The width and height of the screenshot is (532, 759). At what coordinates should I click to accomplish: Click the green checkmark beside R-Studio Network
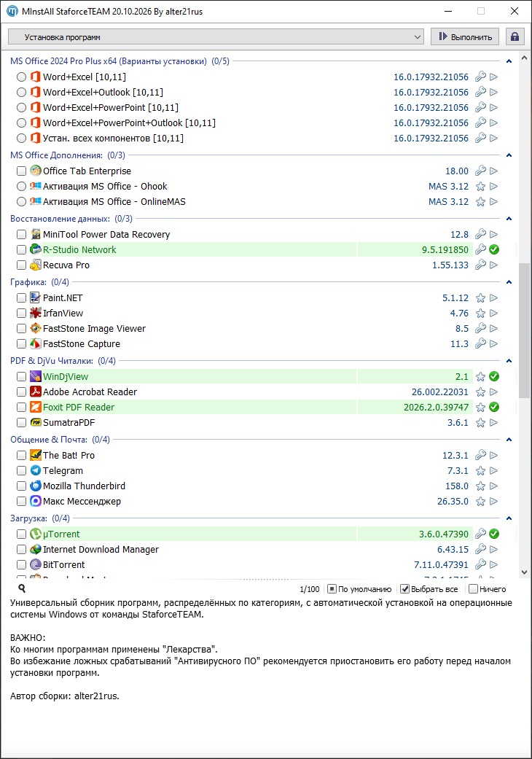[x=494, y=250]
